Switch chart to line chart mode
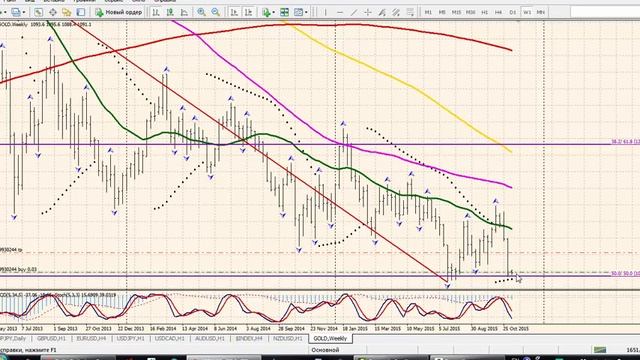 [x=184, y=12]
